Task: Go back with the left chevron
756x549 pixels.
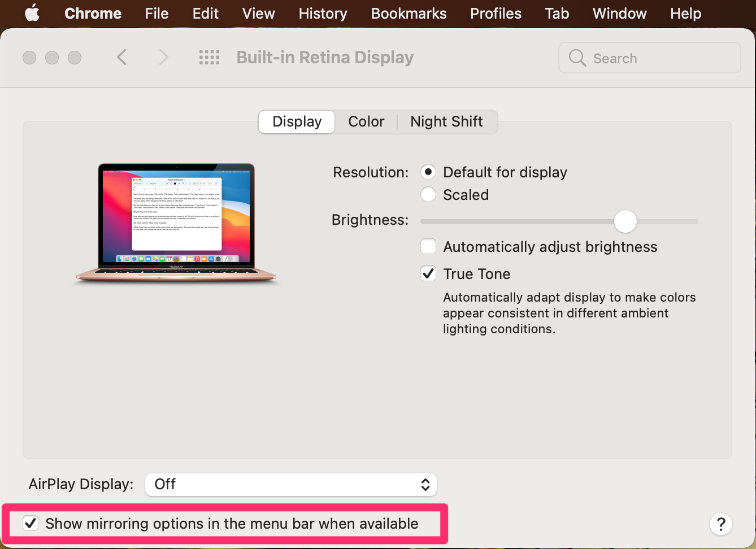Action: click(121, 57)
